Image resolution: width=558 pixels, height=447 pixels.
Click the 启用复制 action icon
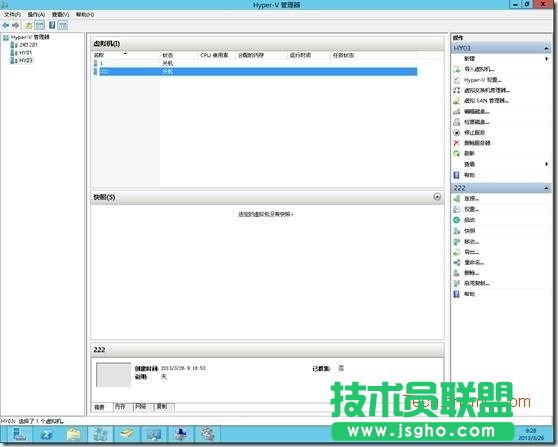pyautogui.click(x=457, y=283)
